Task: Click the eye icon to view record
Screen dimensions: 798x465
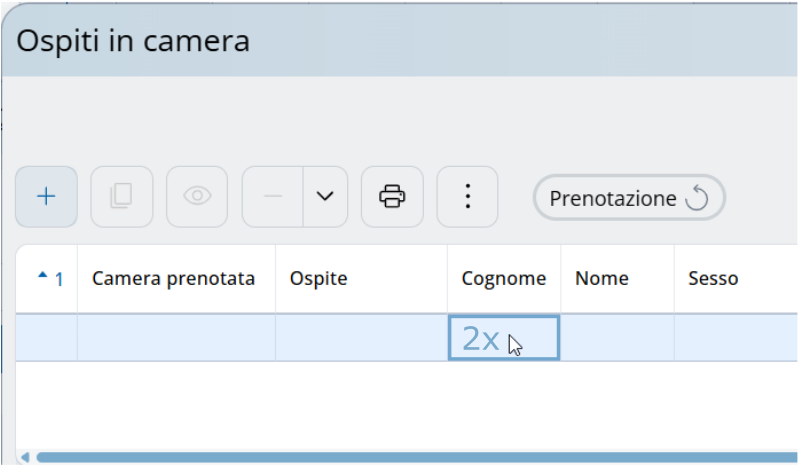Action: (197, 196)
